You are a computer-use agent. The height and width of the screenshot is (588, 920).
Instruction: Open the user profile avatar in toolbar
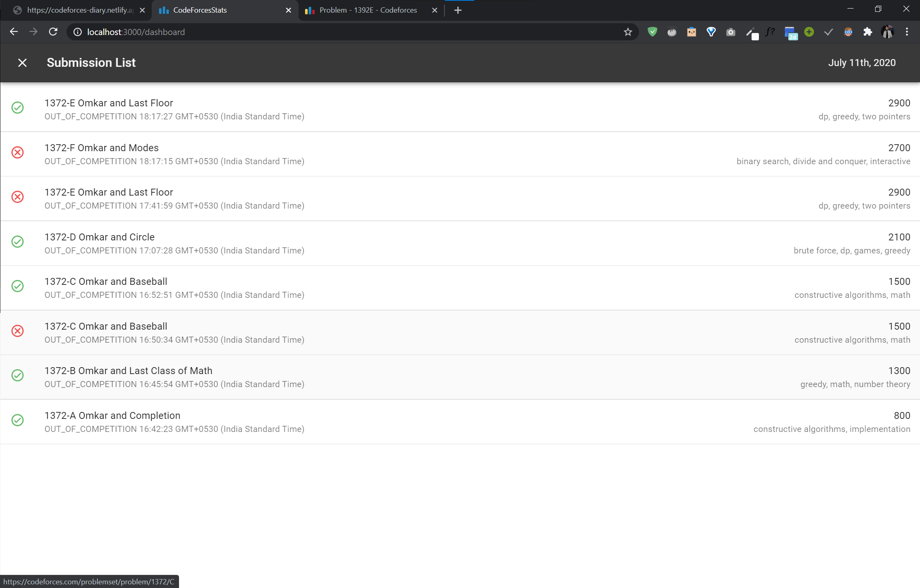click(887, 32)
